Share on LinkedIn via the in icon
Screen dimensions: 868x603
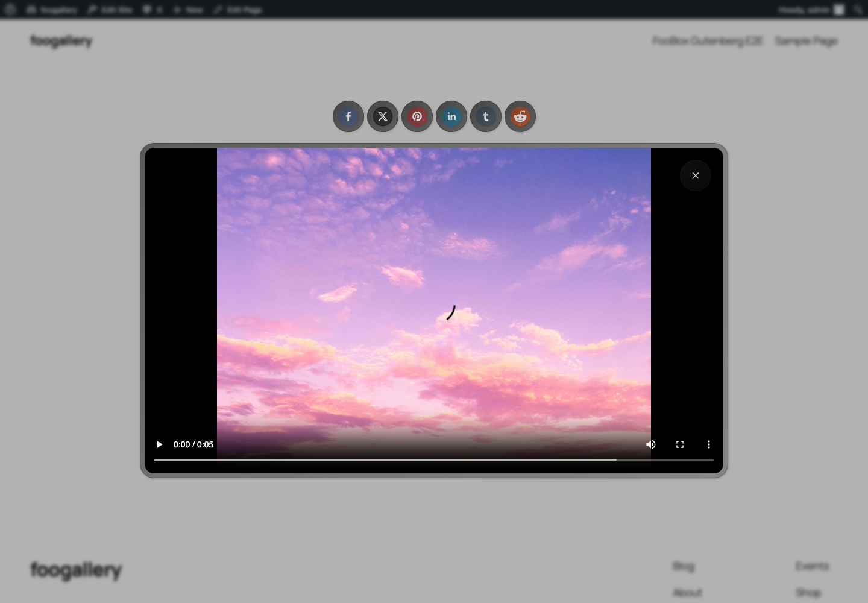coord(451,116)
